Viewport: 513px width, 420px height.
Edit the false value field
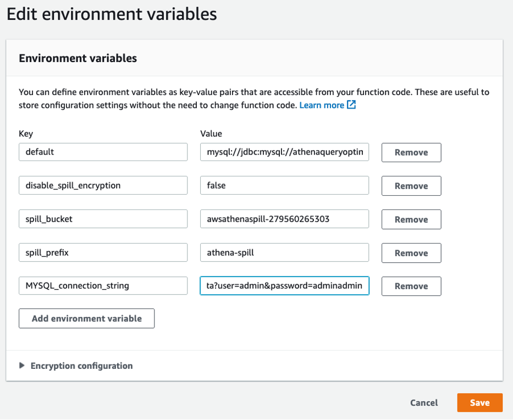click(284, 185)
